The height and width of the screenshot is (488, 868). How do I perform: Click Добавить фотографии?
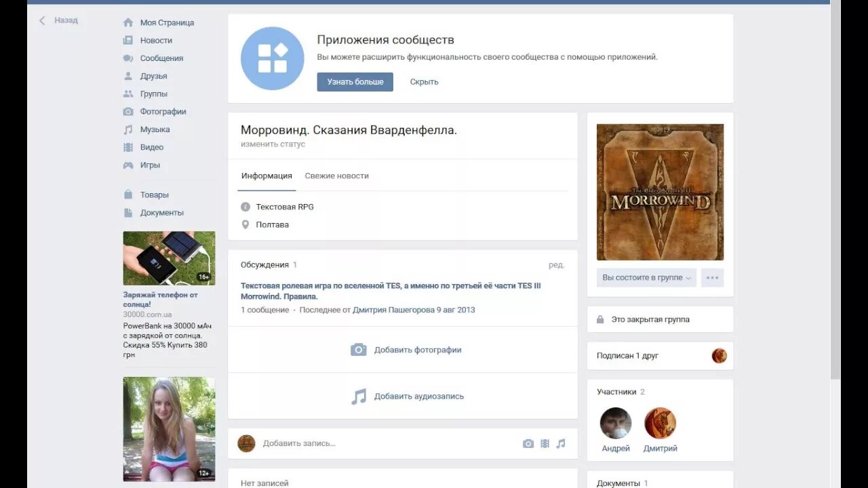[x=418, y=350]
